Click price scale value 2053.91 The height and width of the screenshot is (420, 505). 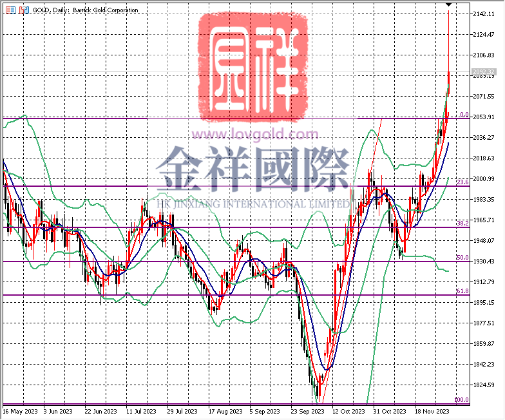(x=483, y=117)
